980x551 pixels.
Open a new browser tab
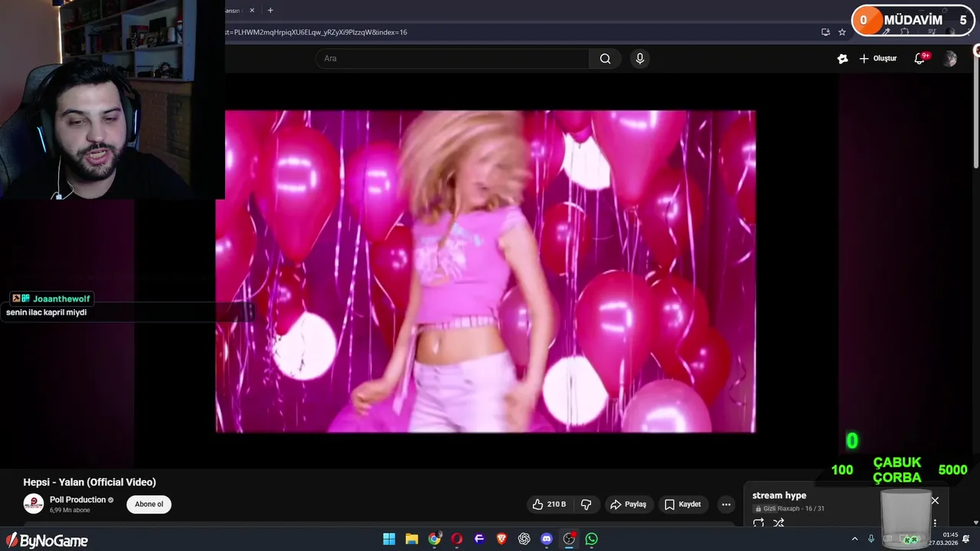pyautogui.click(x=270, y=10)
